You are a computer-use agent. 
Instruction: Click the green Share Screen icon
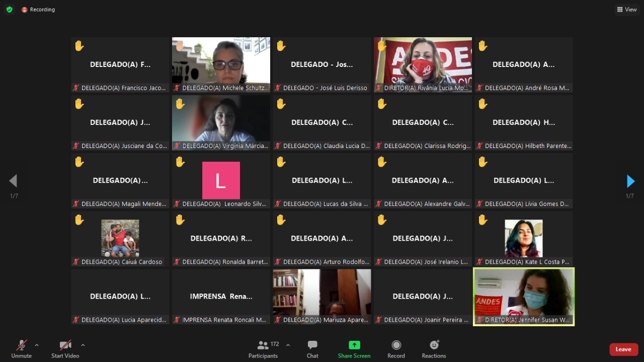354,345
